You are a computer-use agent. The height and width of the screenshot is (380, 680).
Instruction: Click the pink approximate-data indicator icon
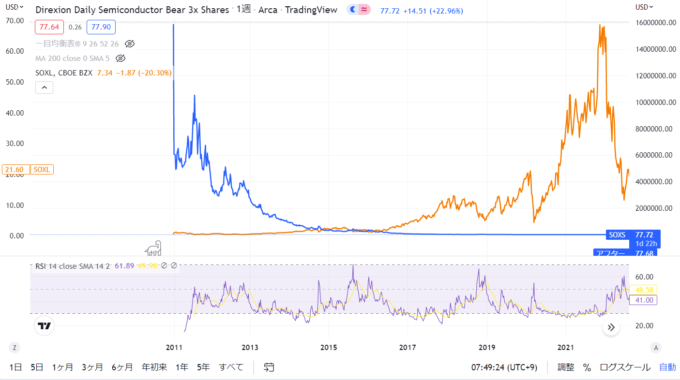coord(364,10)
